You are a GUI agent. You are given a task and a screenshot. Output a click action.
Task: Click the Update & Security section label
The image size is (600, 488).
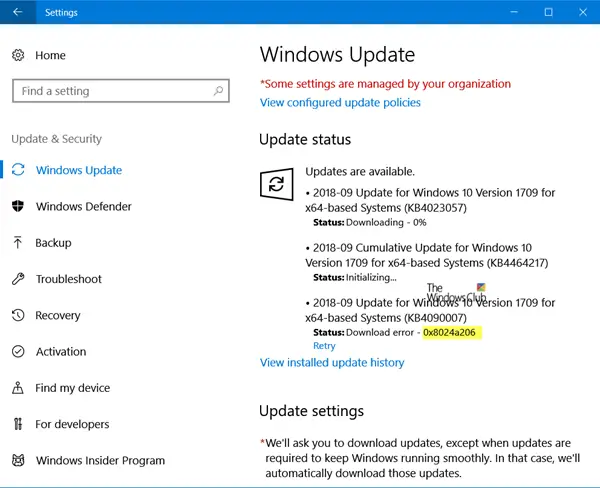click(57, 139)
